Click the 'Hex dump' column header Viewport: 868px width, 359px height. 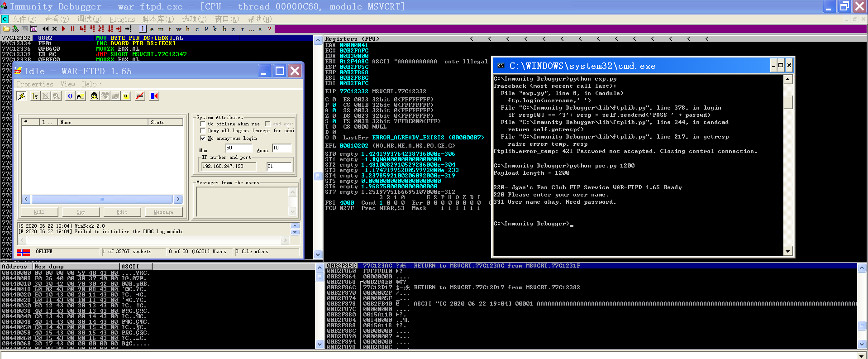pyautogui.click(x=76, y=267)
